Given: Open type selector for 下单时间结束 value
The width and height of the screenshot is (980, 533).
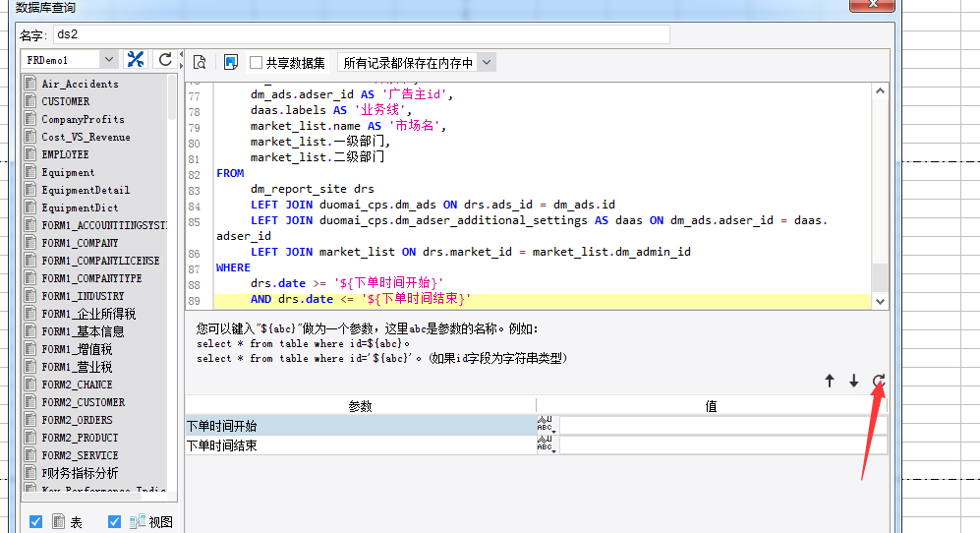Looking at the screenshot, I should 547,444.
